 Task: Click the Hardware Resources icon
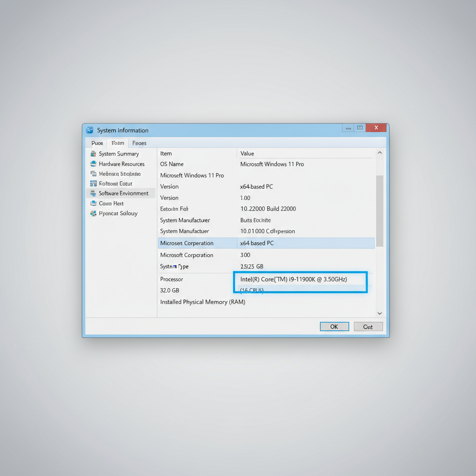pyautogui.click(x=93, y=164)
